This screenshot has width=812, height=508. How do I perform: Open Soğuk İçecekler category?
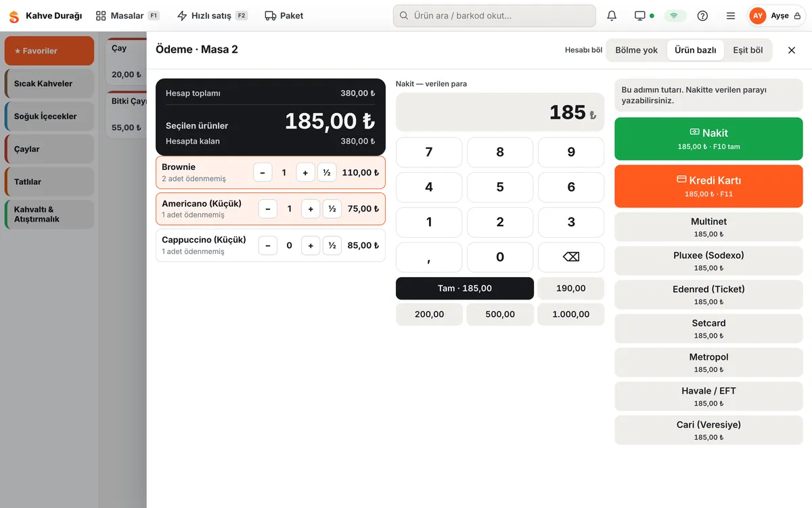49,117
